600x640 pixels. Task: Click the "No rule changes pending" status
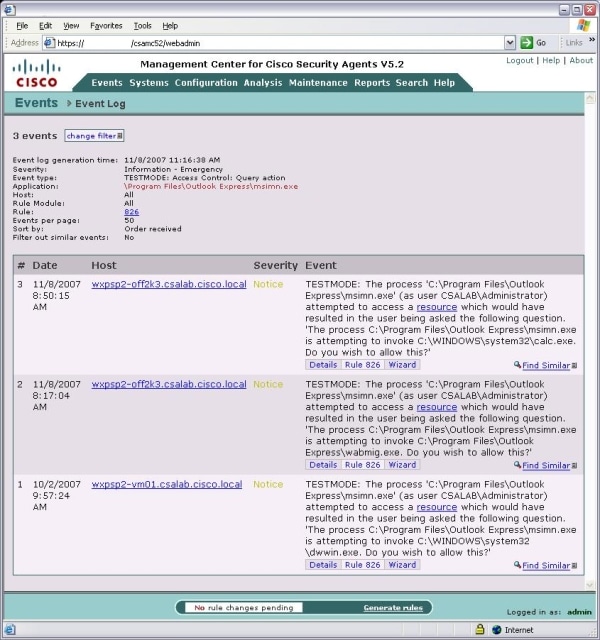click(244, 607)
